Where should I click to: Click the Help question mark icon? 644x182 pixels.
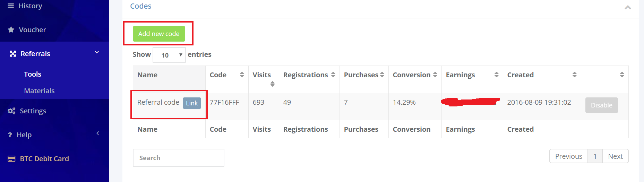10,135
